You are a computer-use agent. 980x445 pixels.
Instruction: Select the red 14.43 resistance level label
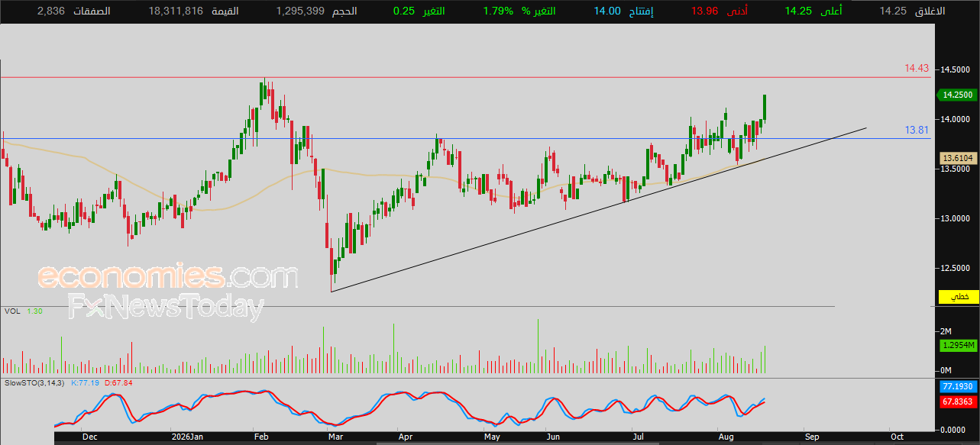[x=917, y=69]
